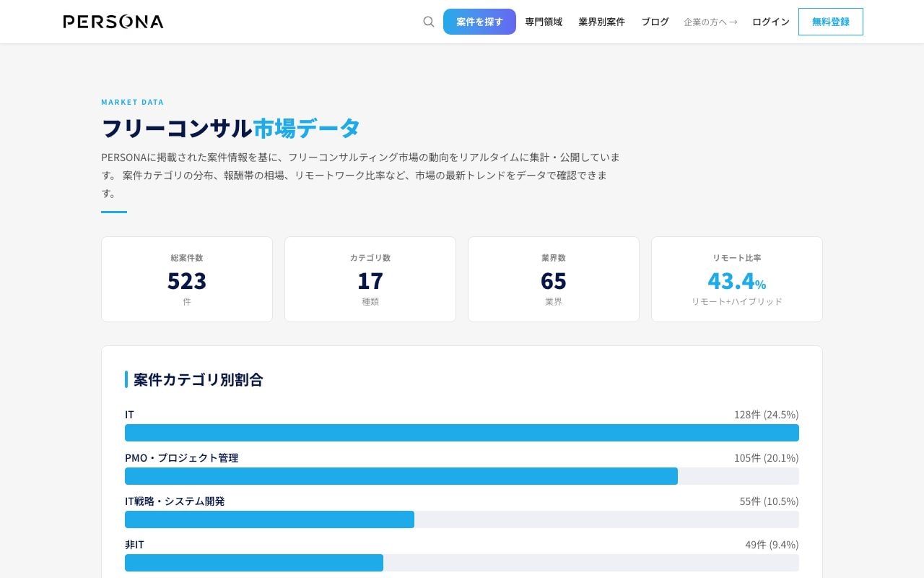Click the 案件カテゴリ別割合 heading

(x=198, y=379)
